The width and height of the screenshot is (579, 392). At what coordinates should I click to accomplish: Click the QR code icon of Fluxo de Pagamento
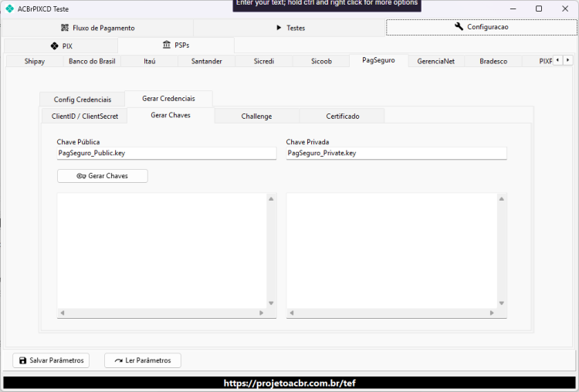65,28
